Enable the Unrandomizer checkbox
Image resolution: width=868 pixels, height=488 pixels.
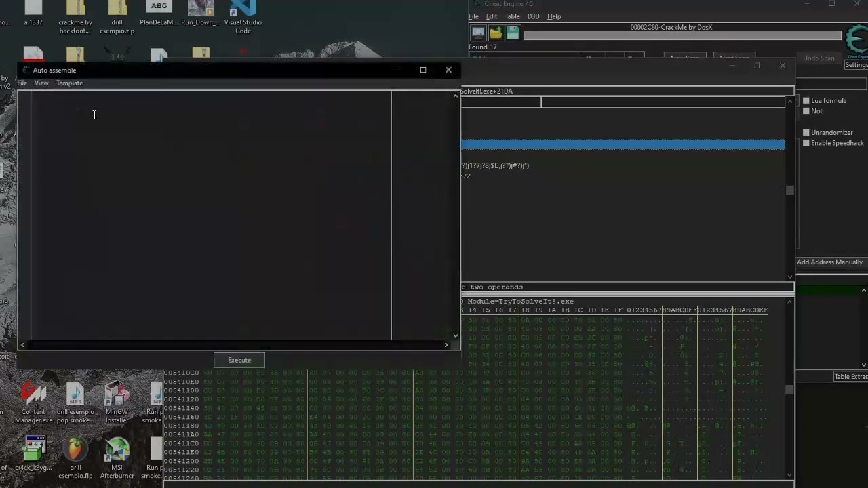[806, 133]
